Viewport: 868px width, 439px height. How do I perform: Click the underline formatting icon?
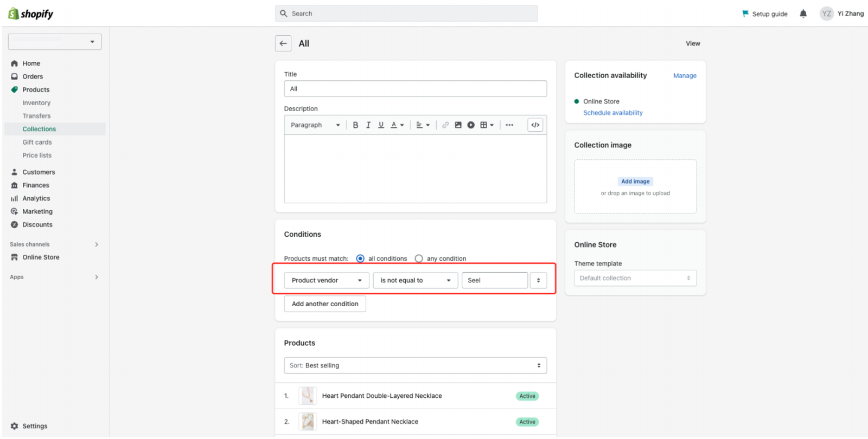coord(381,125)
